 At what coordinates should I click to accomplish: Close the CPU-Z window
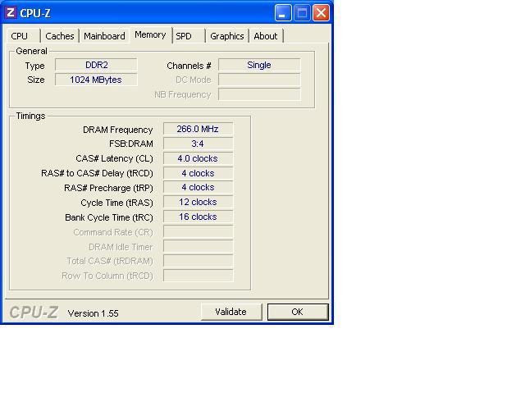(x=321, y=13)
